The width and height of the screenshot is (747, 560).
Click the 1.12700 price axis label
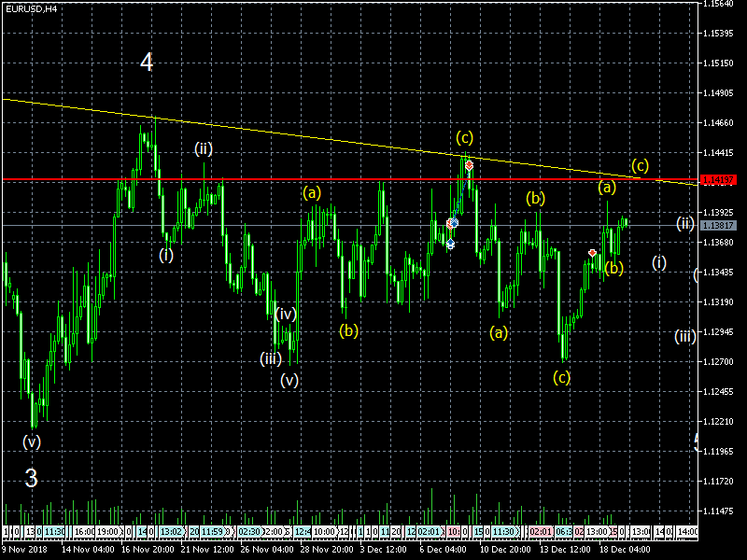click(x=718, y=362)
